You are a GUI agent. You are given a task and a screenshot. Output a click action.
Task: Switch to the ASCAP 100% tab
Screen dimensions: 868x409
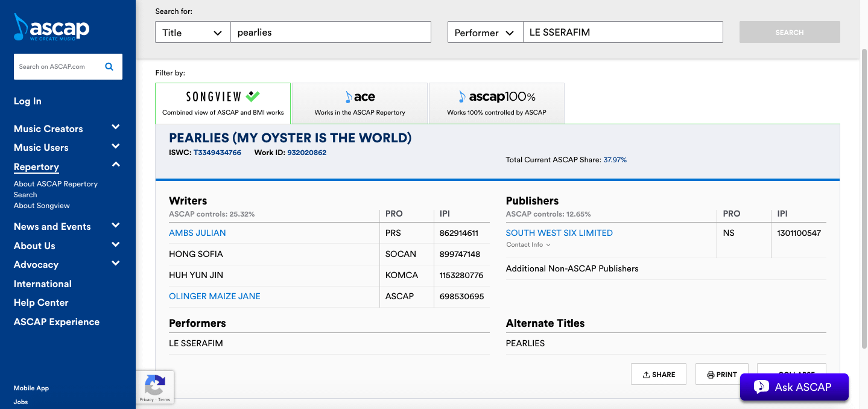[x=496, y=103]
